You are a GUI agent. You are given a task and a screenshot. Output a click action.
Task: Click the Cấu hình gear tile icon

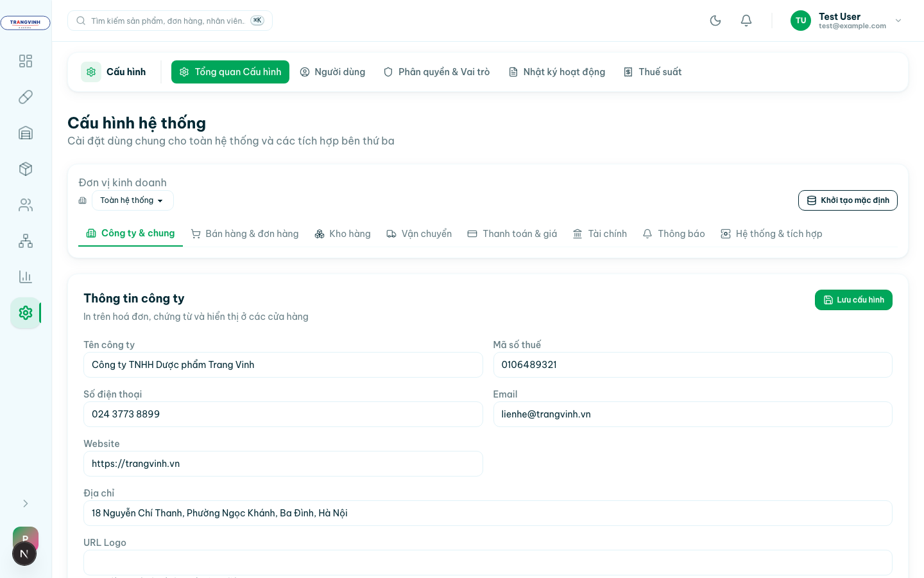coord(91,72)
